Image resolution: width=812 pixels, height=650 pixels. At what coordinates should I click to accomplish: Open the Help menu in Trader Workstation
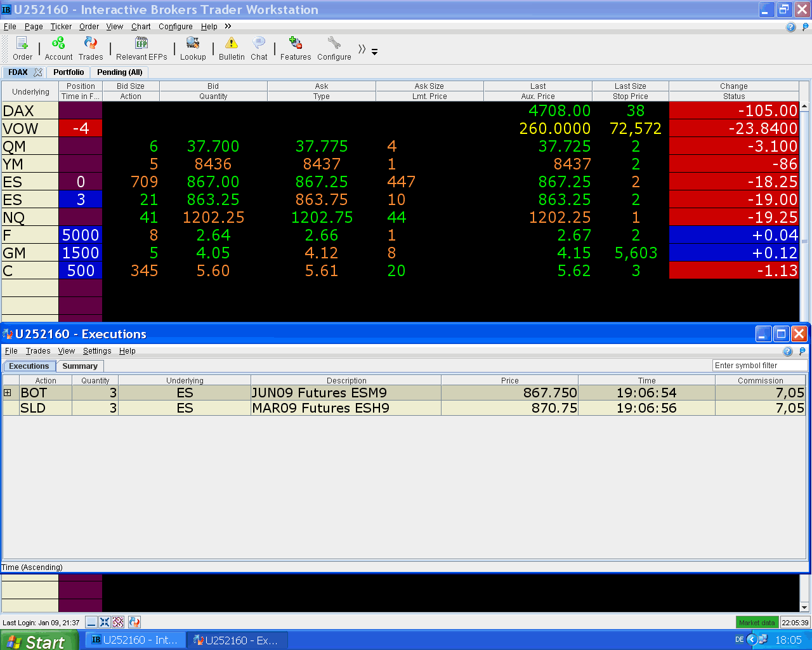pyautogui.click(x=209, y=27)
